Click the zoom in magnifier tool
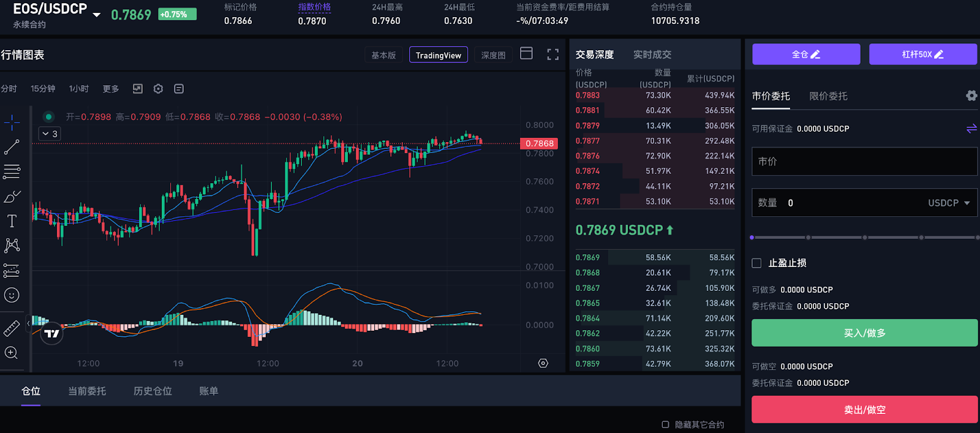 click(x=11, y=353)
